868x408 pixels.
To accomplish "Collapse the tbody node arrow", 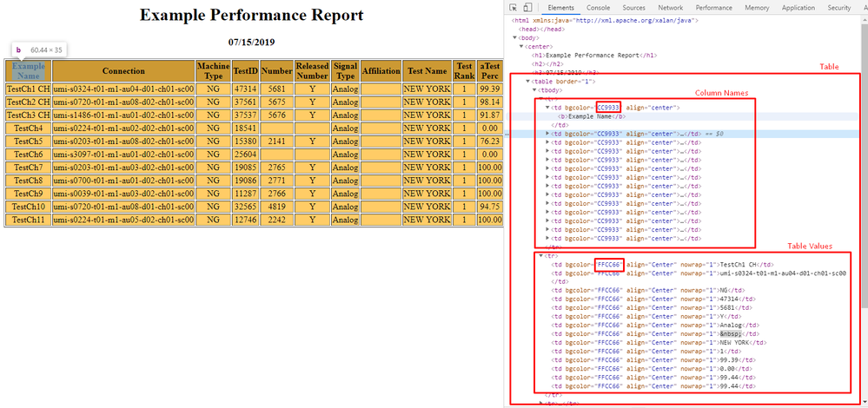I will pos(533,90).
